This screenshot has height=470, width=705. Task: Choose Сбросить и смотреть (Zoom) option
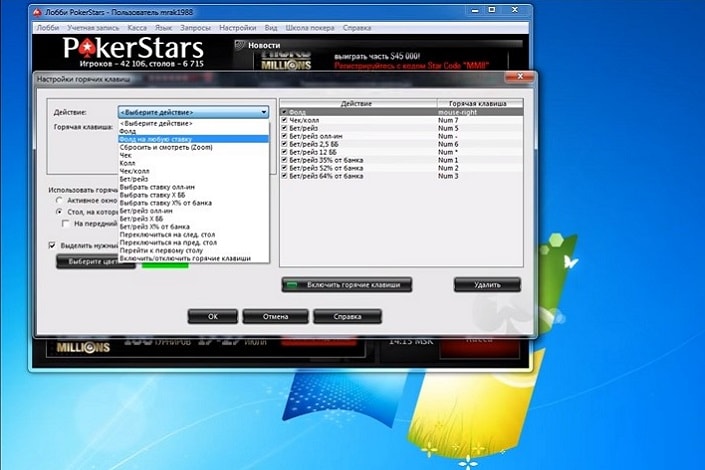[x=193, y=147]
